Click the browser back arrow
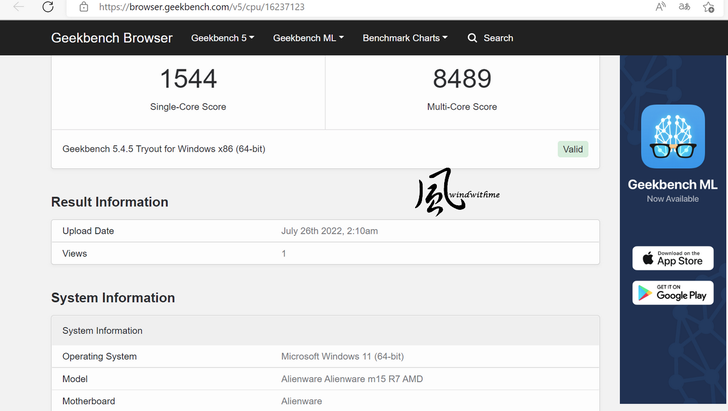Screen dimensions: 728x411 click(x=19, y=7)
